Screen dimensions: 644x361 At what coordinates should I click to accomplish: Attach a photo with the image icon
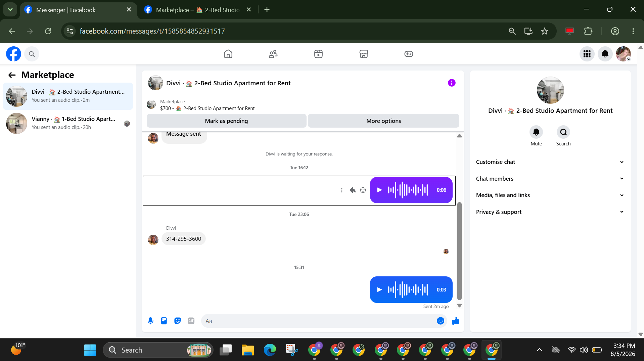pos(164,321)
